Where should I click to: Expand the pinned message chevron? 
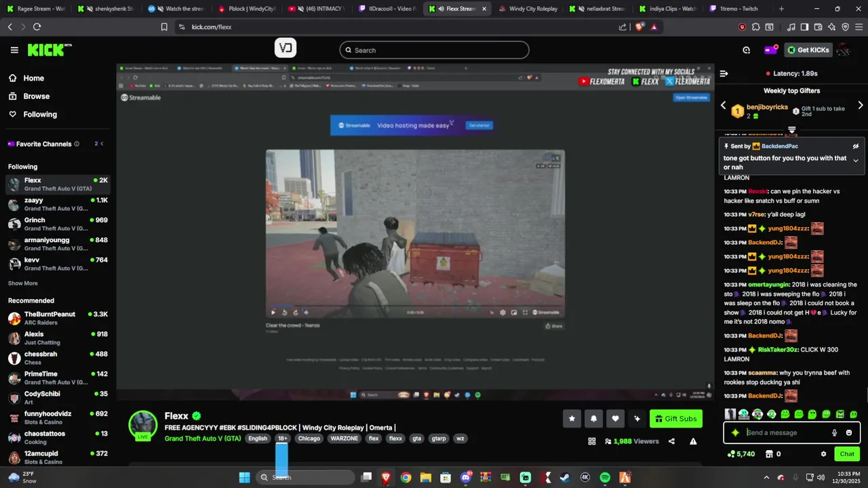click(x=855, y=161)
